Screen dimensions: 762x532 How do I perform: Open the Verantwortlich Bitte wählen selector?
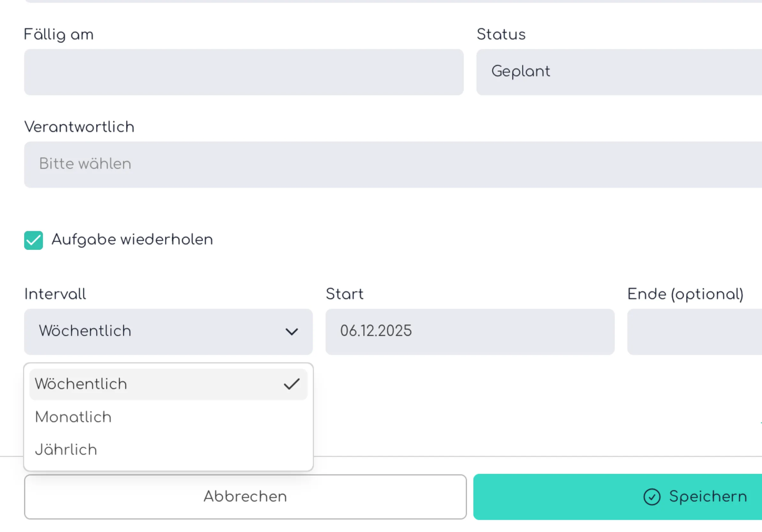pyautogui.click(x=365, y=164)
